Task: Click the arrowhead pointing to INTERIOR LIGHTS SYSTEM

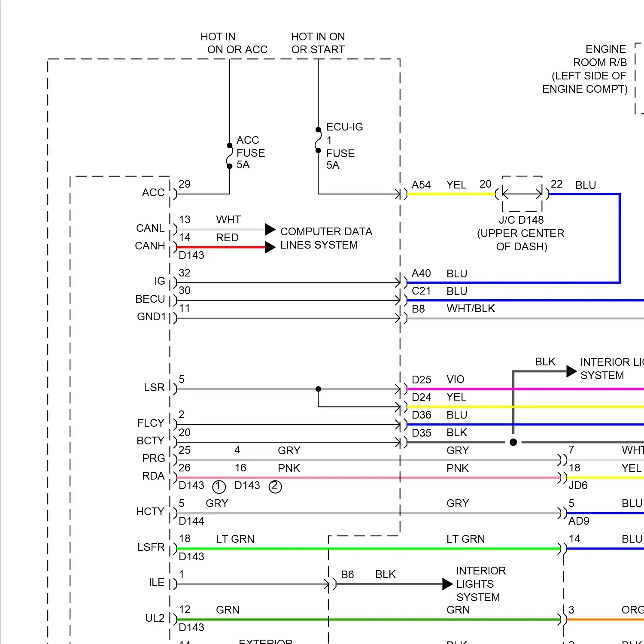Action: click(447, 584)
